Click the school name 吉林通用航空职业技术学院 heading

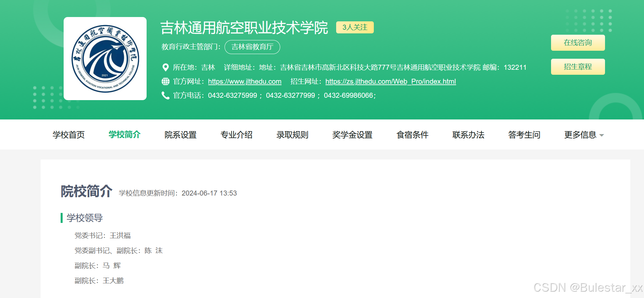(x=244, y=28)
